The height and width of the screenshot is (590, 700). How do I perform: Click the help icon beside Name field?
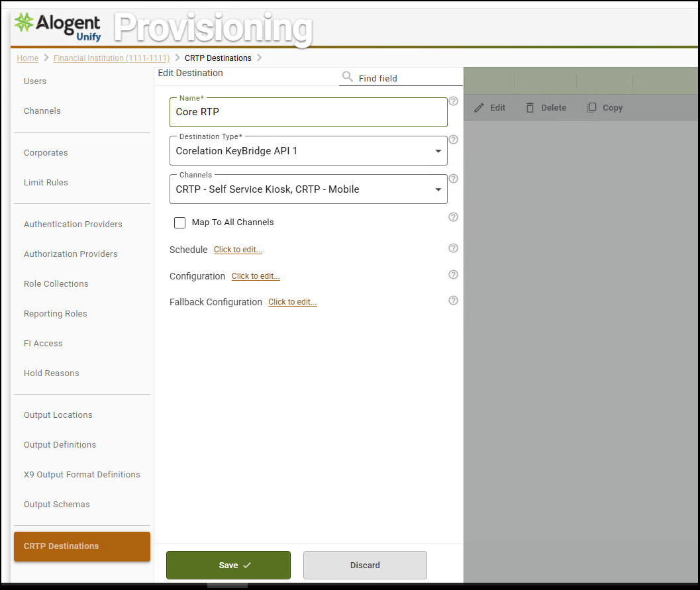pos(453,101)
